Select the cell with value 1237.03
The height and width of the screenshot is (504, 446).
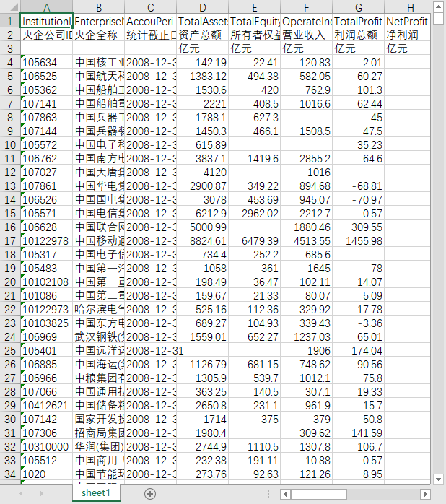click(306, 337)
